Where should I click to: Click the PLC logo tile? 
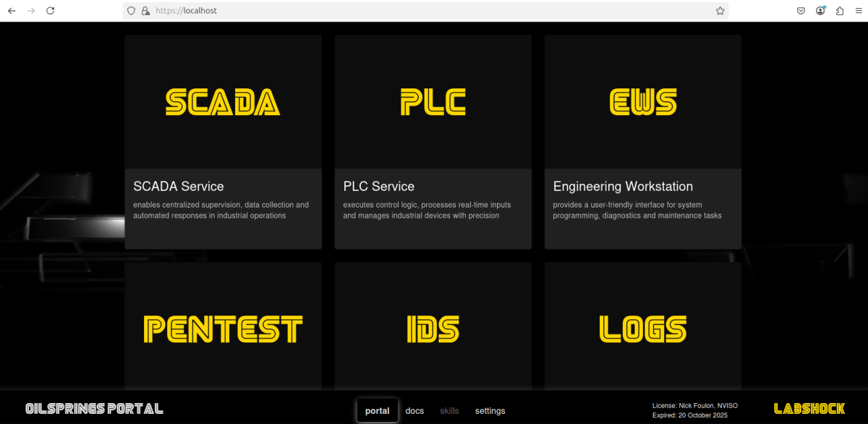click(433, 102)
